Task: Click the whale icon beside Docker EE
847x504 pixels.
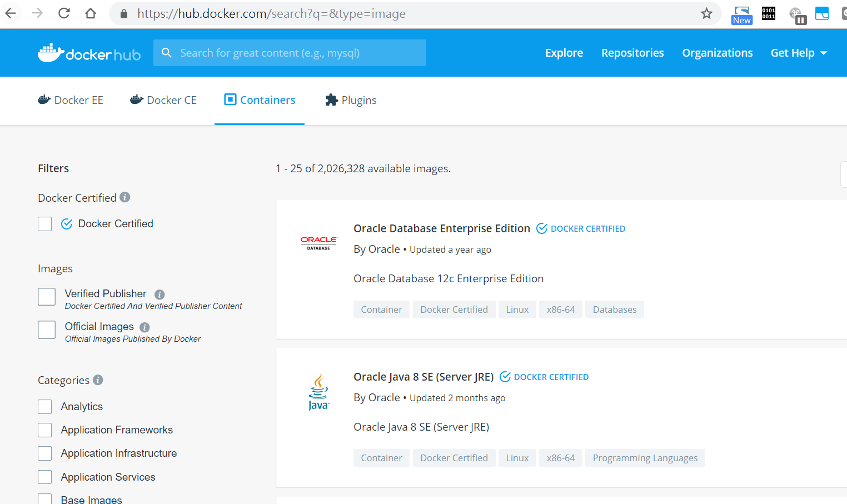Action: click(44, 99)
